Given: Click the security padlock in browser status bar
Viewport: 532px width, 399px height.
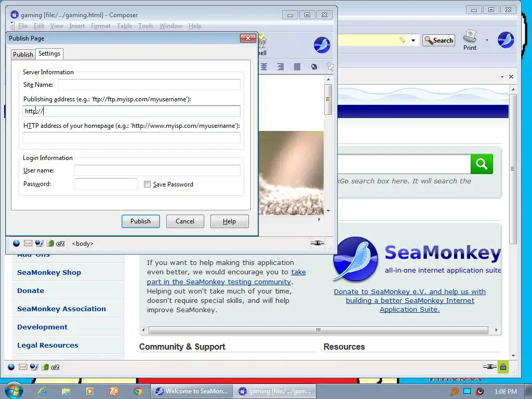Looking at the screenshot, I should (503, 367).
